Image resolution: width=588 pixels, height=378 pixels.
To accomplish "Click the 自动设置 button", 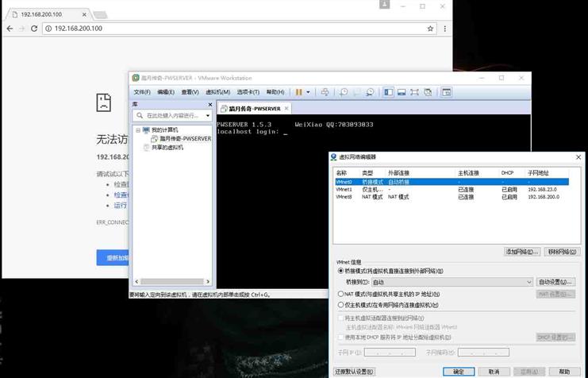I will (555, 282).
